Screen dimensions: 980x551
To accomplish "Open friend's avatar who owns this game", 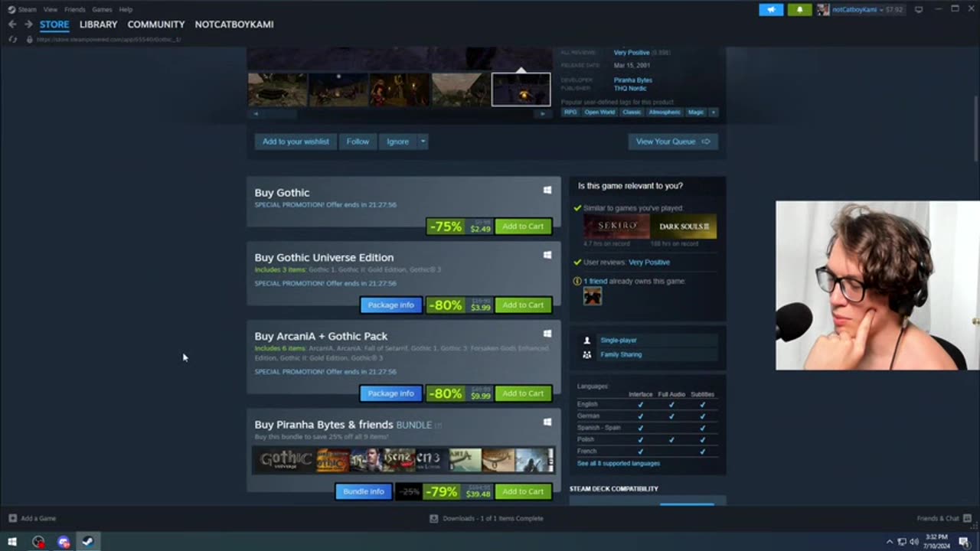I will (593, 296).
